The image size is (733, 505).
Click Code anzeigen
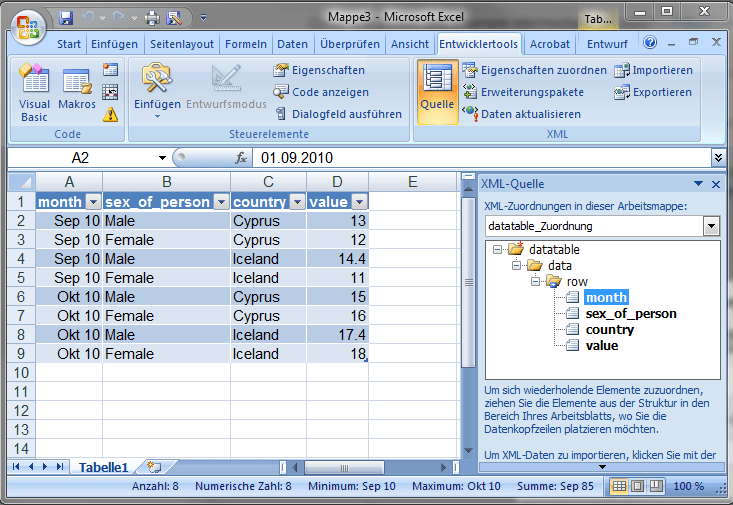321,92
